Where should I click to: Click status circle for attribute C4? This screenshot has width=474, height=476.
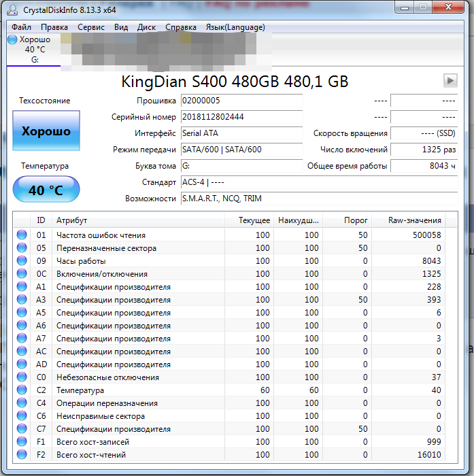pyautogui.click(x=22, y=403)
